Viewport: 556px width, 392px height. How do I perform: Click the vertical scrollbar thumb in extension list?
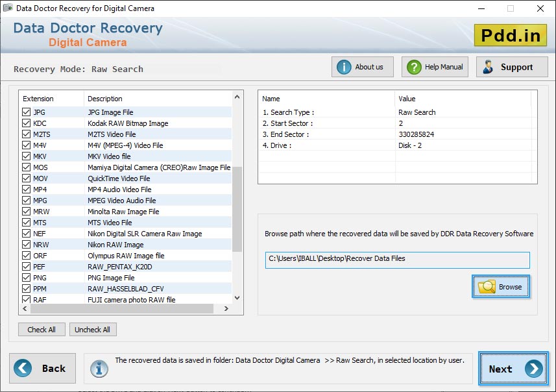pyautogui.click(x=237, y=209)
